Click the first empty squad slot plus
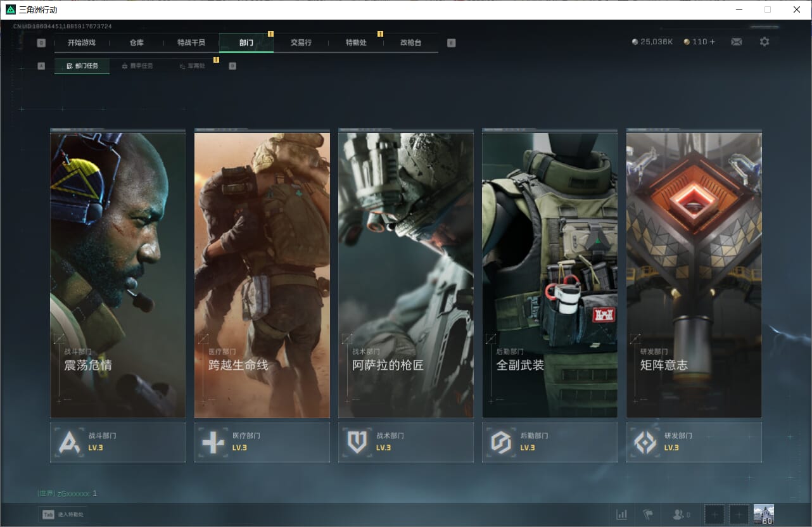This screenshot has height=527, width=812. [x=714, y=514]
